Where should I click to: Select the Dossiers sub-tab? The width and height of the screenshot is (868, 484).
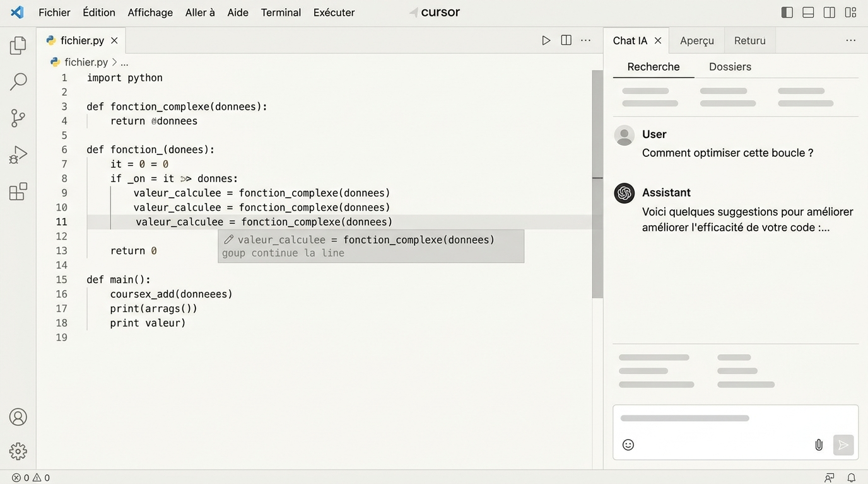(730, 67)
